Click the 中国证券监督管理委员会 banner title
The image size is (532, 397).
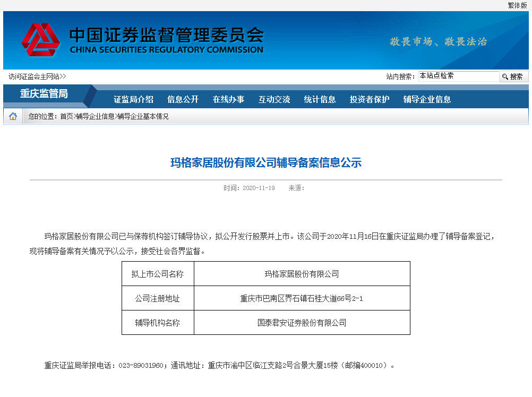pyautogui.click(x=167, y=35)
